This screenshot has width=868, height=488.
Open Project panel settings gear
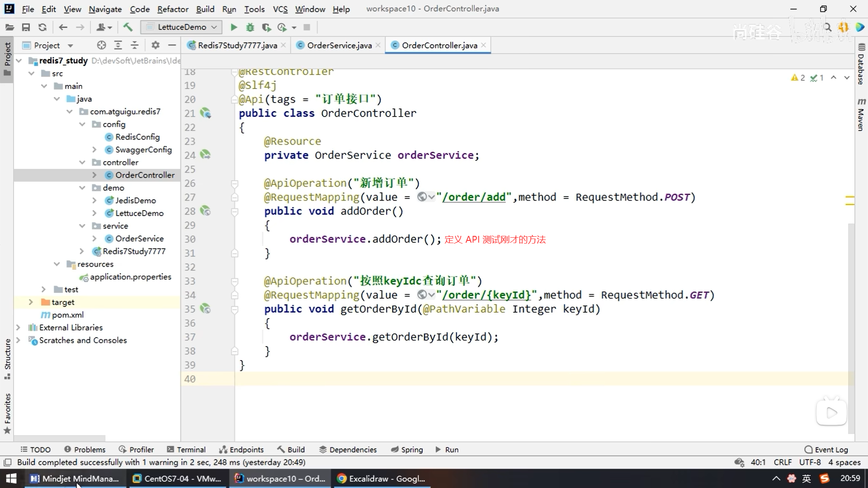[156, 45]
